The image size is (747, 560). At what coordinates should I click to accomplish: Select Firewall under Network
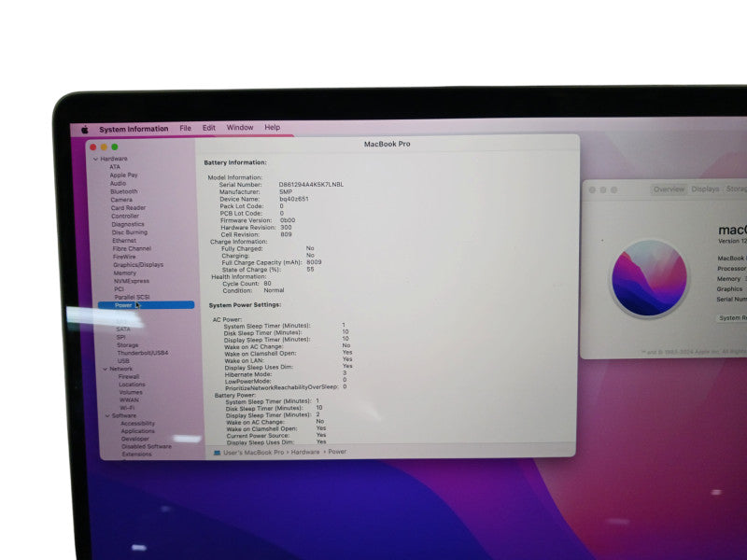(x=129, y=377)
